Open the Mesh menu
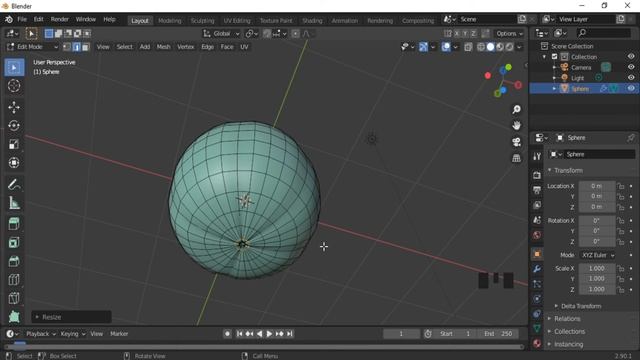The height and width of the screenshot is (360, 640). click(163, 47)
